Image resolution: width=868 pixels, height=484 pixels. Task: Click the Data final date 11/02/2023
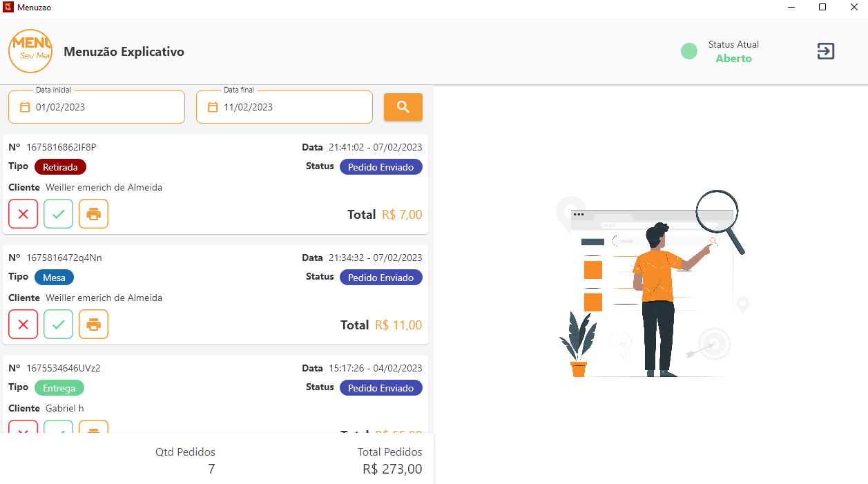click(248, 107)
